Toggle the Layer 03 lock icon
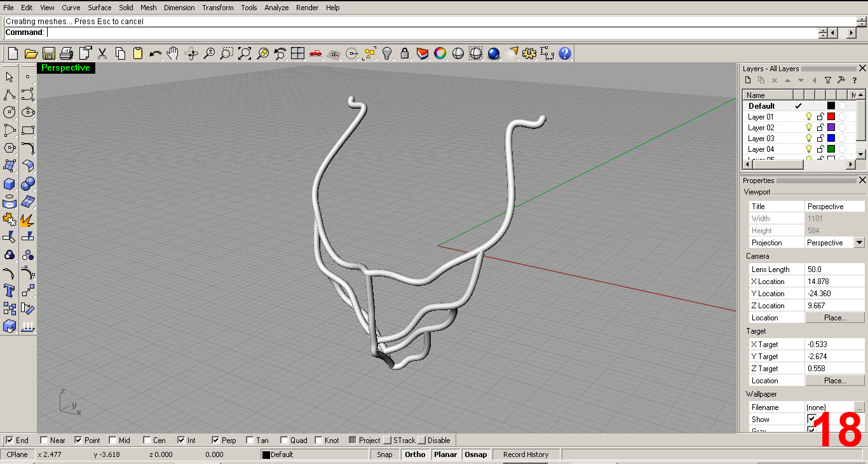Screen dimensions: 868x464 pos(820,139)
